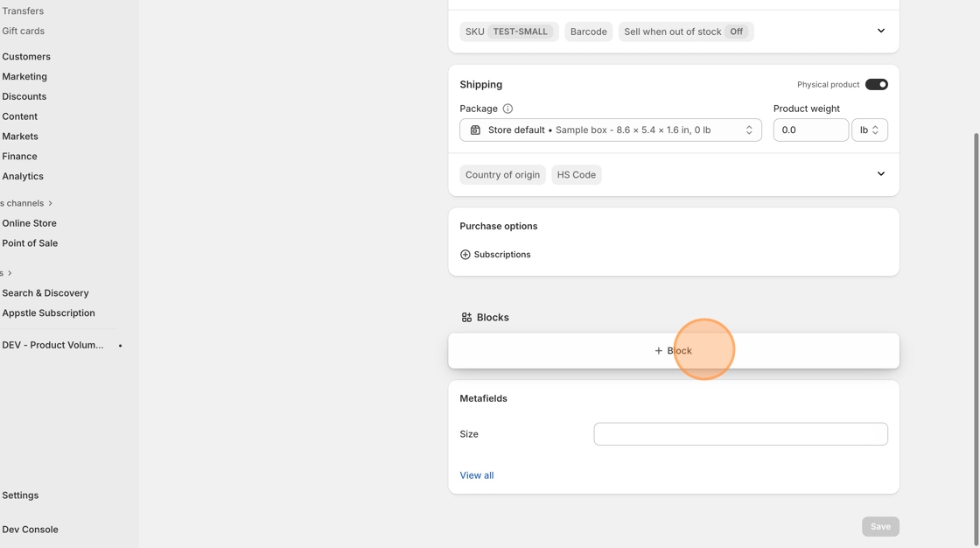Click the Product weight field
Screen dimensions: 980x548
(x=810, y=130)
